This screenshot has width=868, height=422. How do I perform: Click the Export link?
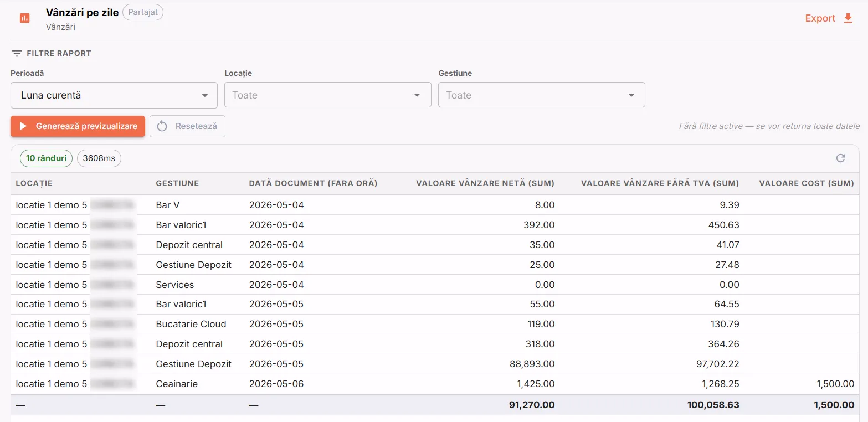coord(820,18)
